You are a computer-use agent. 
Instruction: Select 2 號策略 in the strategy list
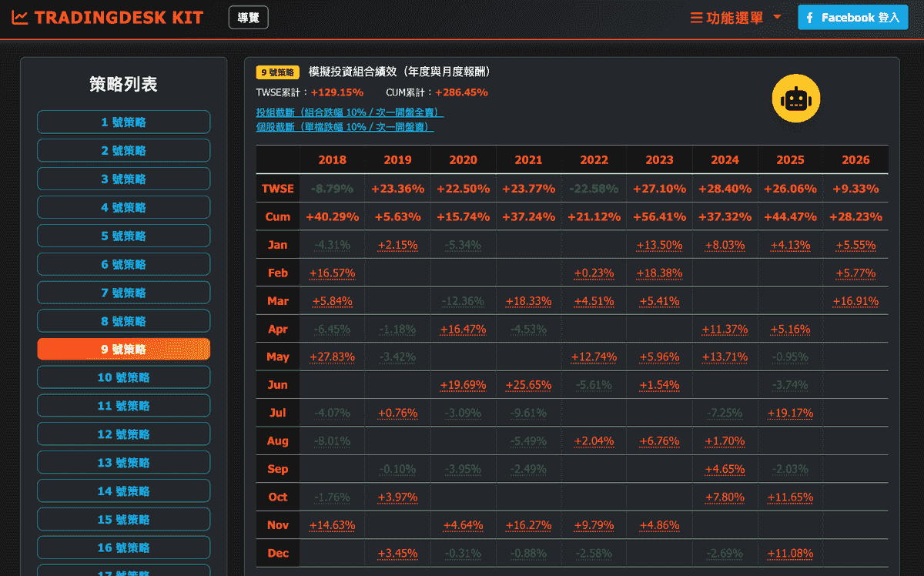[x=123, y=150]
